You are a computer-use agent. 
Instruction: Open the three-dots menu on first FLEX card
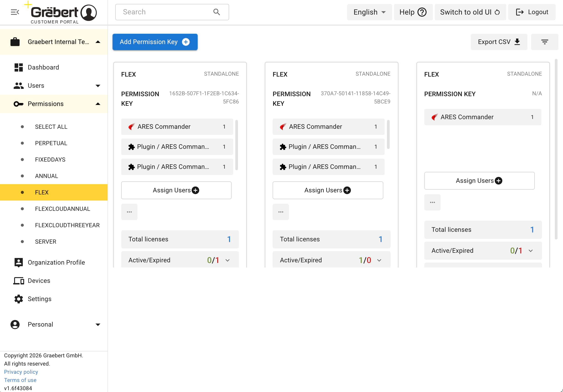coord(129,212)
